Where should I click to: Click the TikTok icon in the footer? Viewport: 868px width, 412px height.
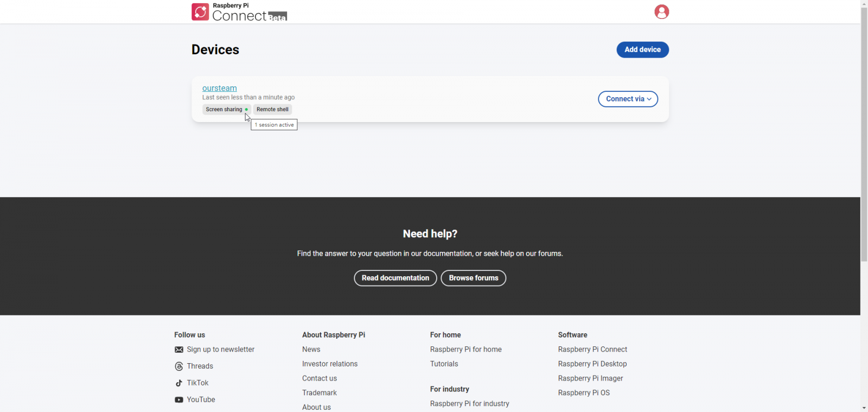179,383
